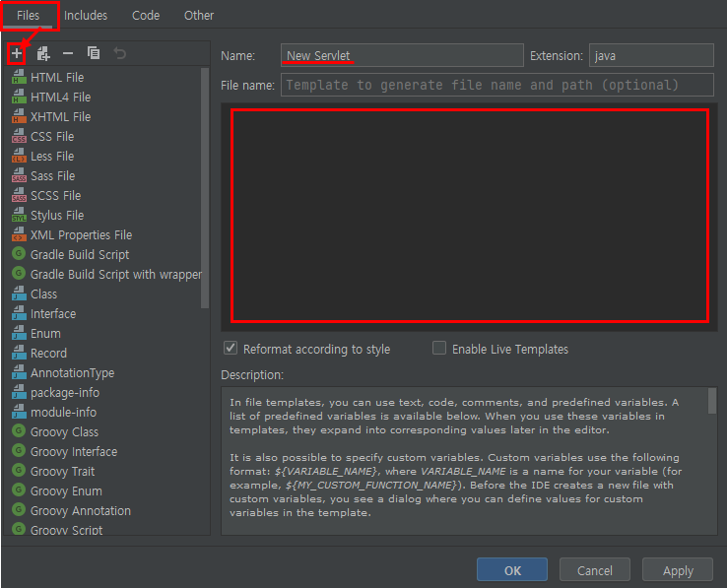Select the Record template icon
The width and height of the screenshot is (727, 588).
(19, 353)
